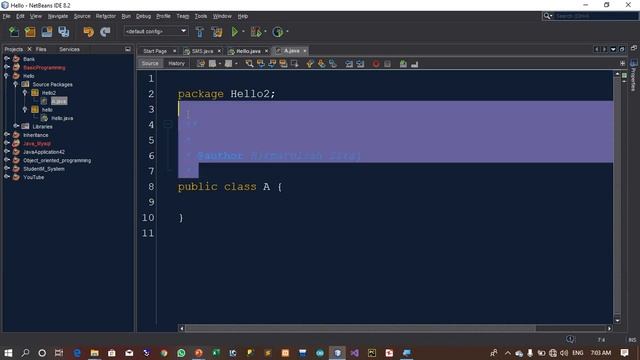
Task: Switch to the Hello.java editor tab
Action: tap(248, 51)
